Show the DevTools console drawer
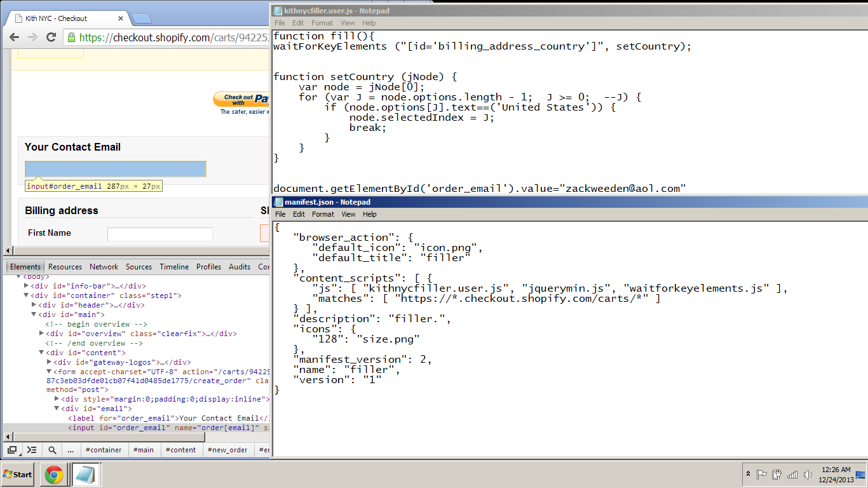Screen dimensions: 868x488 (x=31, y=450)
